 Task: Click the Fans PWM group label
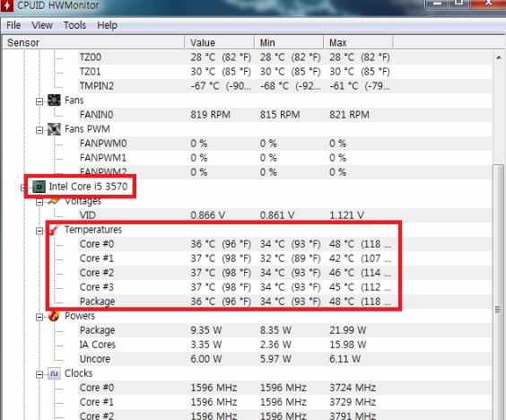pos(87,129)
